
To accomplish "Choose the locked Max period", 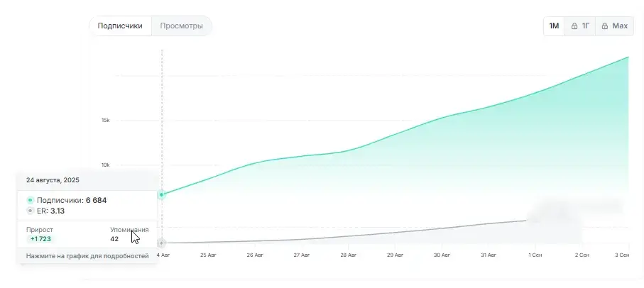I will [x=614, y=26].
